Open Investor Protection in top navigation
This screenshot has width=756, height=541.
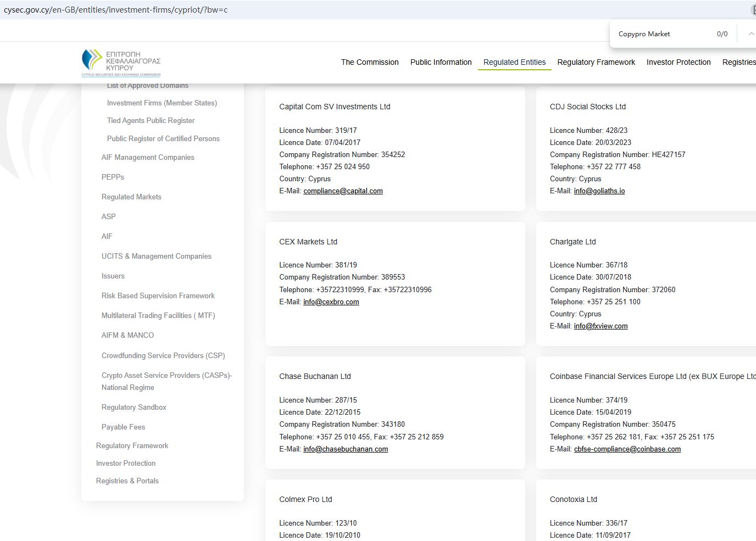679,62
